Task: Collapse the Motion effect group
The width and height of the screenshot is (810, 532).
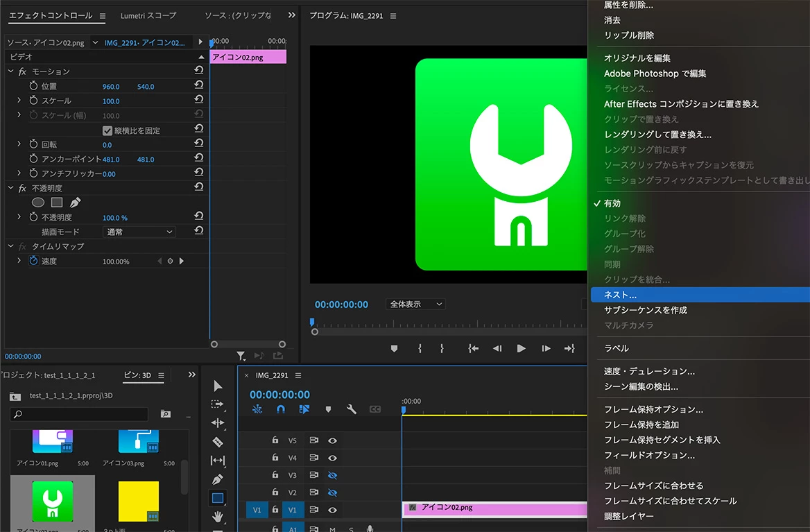Action: (11, 71)
